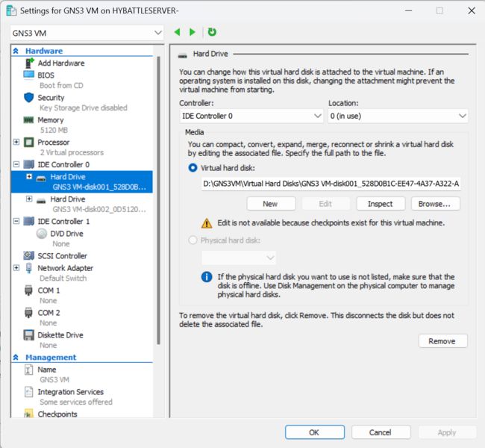Select the Diskette Drive floppy icon
The image size is (485, 448).
click(29, 335)
